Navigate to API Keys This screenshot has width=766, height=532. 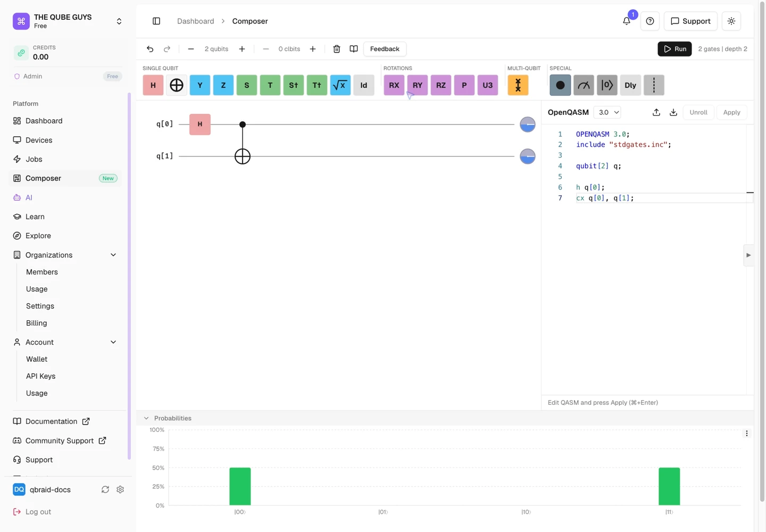coord(40,376)
